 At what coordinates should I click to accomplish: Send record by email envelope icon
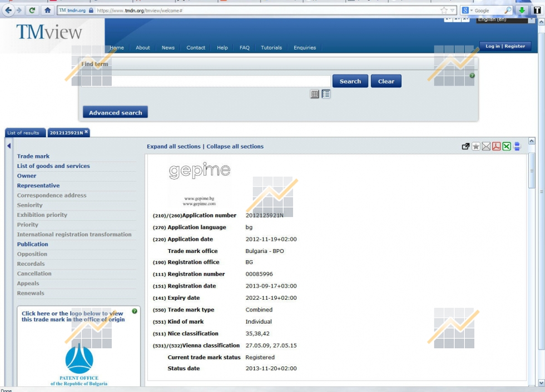click(486, 147)
